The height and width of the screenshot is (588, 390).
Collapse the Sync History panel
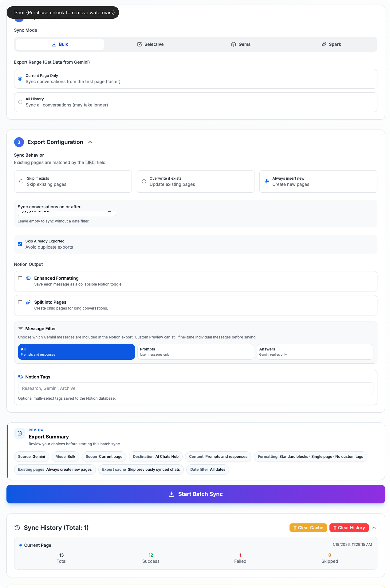click(374, 528)
